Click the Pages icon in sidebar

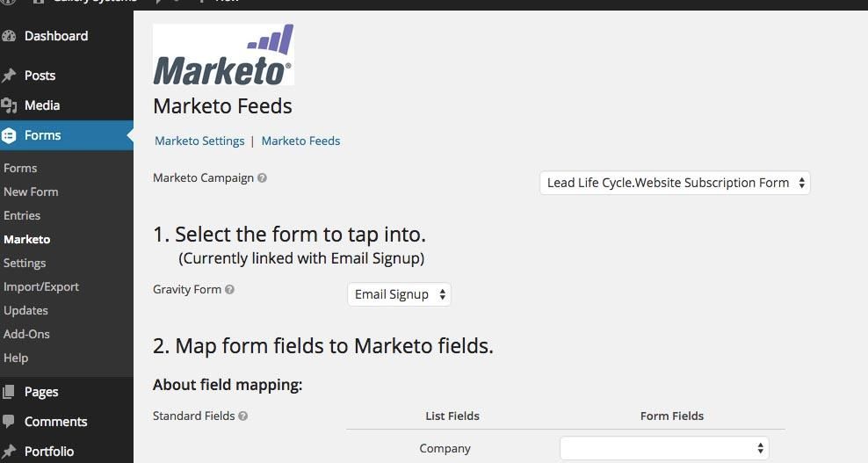8,392
